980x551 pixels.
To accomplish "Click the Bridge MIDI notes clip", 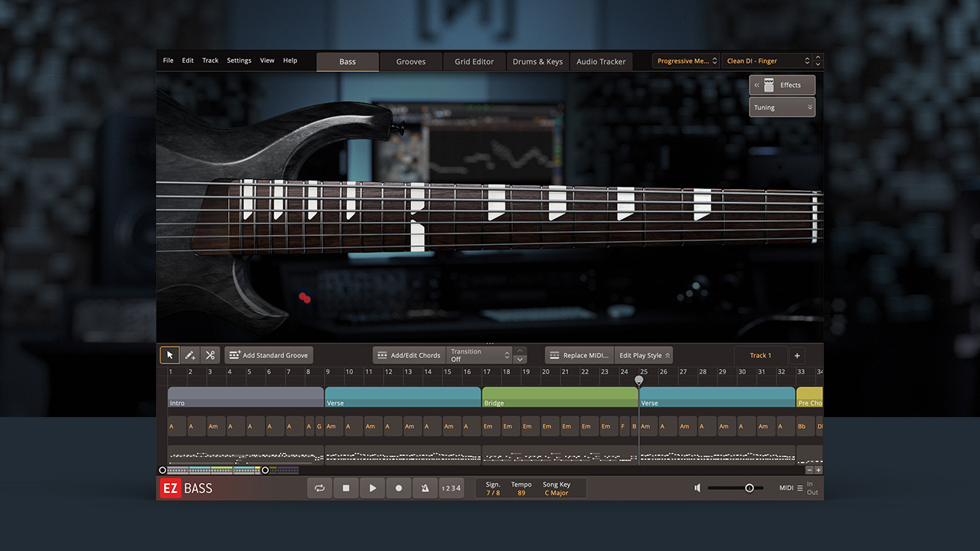I will (x=560, y=455).
